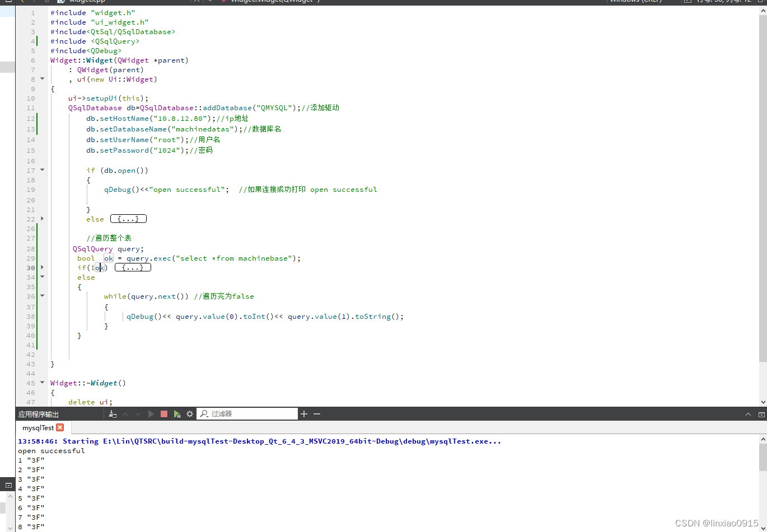This screenshot has height=532, width=767.
Task: Zoom in output text with plus icon
Action: coord(303,413)
